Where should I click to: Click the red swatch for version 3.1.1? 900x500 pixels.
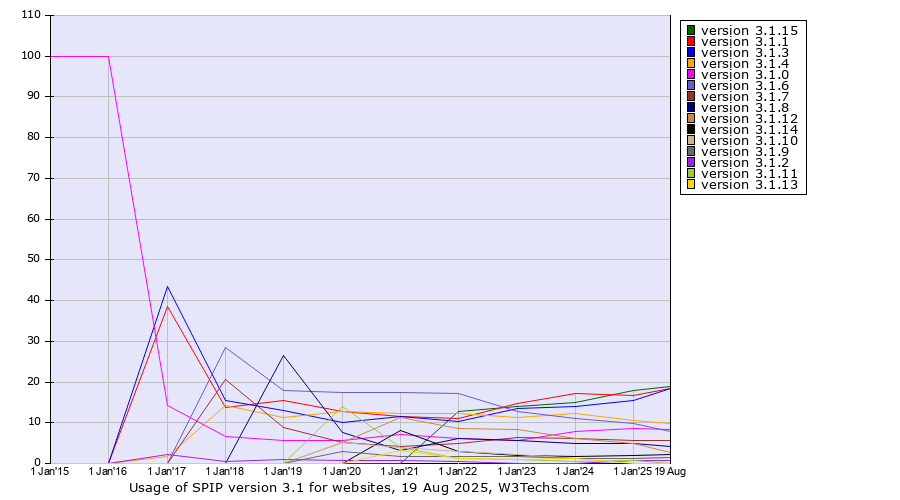tap(691, 41)
